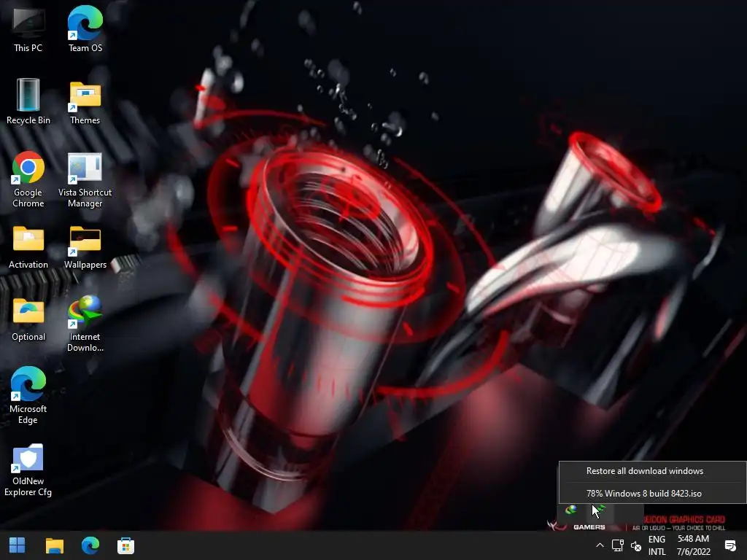The width and height of the screenshot is (747, 560).
Task: Open the notification center icon
Action: click(729, 545)
